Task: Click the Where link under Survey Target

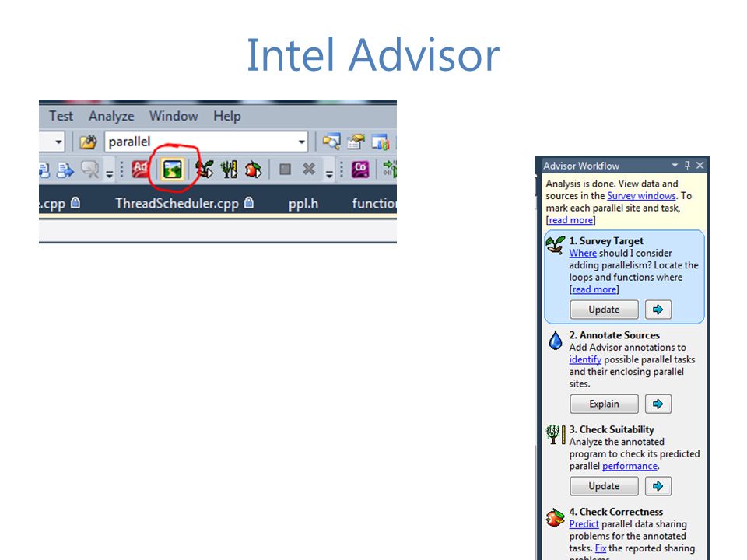Action: pos(583,253)
